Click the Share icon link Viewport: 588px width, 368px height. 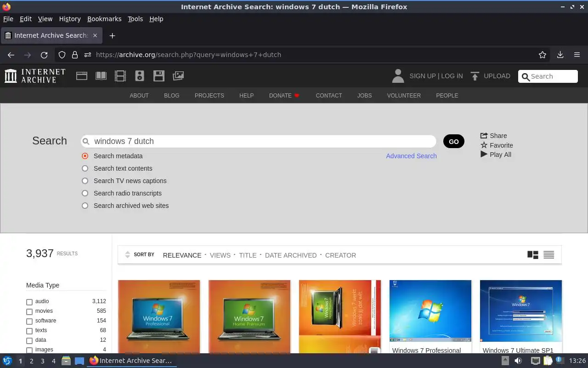(x=494, y=136)
